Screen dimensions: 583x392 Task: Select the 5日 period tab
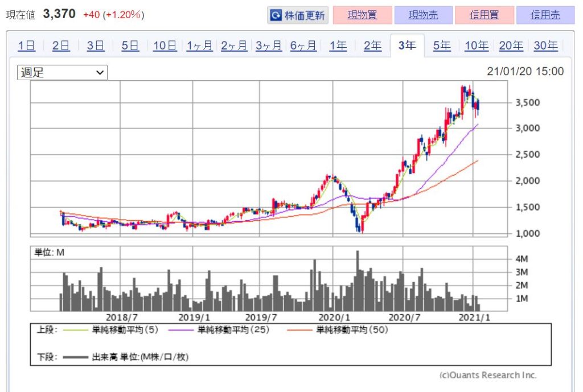130,46
